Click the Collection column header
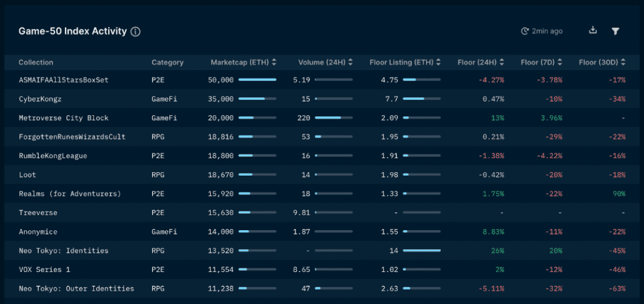Screen dimensions: 644x304 (36, 63)
